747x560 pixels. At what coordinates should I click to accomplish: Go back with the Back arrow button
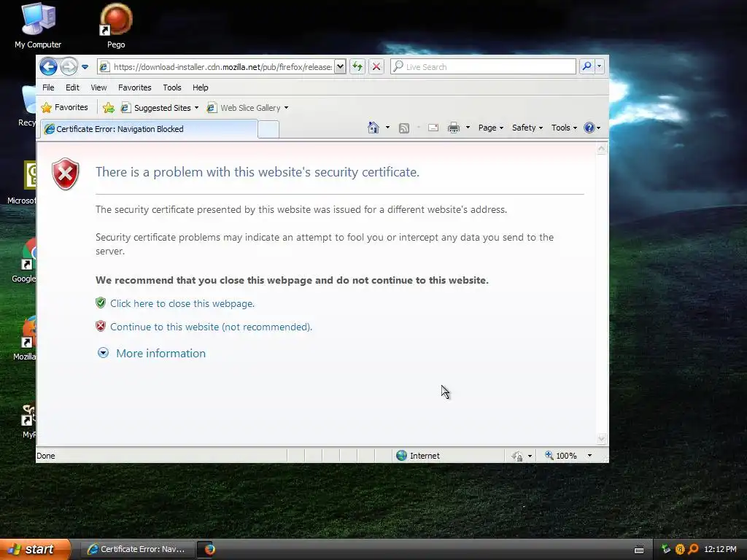(48, 66)
